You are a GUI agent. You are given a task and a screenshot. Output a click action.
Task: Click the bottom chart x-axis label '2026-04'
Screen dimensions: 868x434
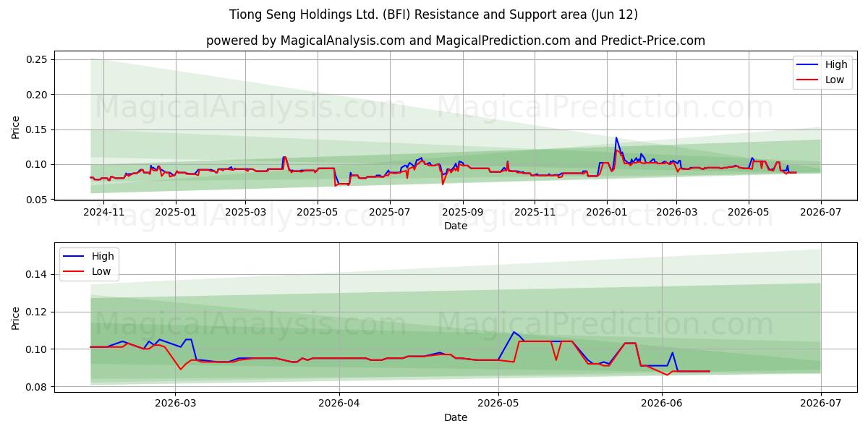pyautogui.click(x=339, y=402)
